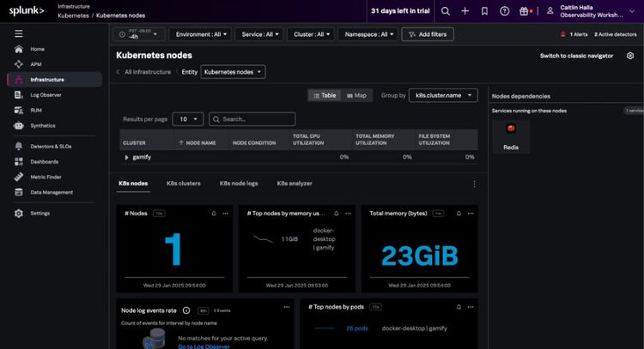Open the bookmark icon in top bar
The width and height of the screenshot is (644, 349).
[x=485, y=11]
